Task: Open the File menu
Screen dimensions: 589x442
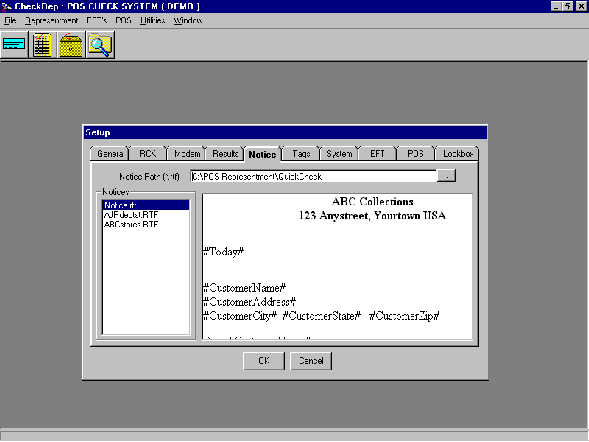Action: (10, 20)
